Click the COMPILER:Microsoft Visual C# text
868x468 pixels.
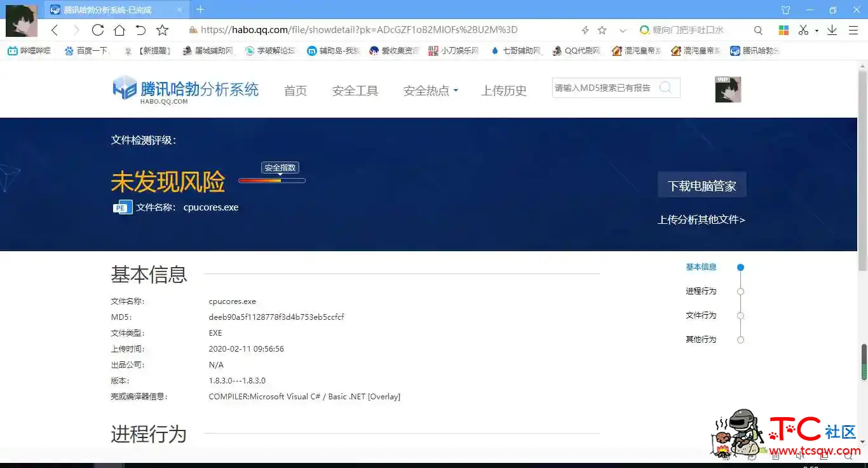tap(304, 397)
